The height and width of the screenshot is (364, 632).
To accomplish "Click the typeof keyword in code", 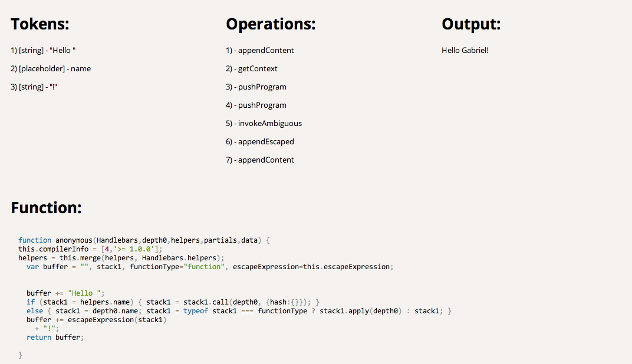I will [196, 311].
